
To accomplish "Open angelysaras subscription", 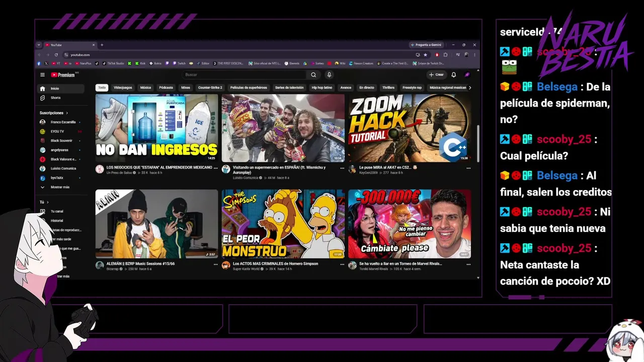I will coord(61,150).
